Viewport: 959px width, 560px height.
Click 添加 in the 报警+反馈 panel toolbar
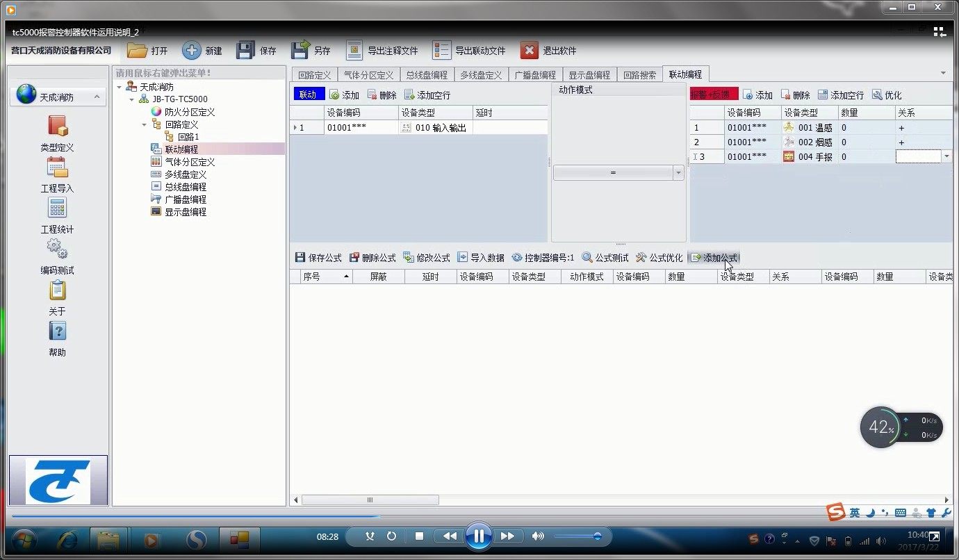click(x=757, y=94)
